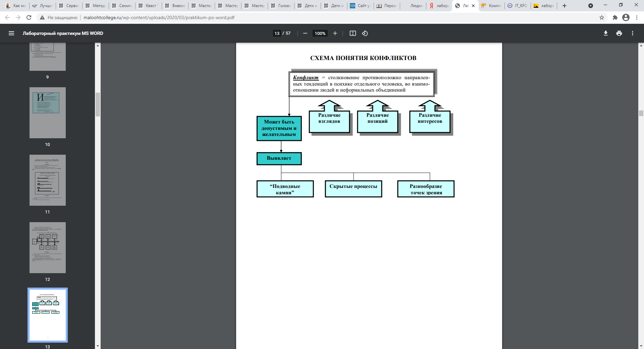
Task: Go back in browser history
Action: point(7,17)
